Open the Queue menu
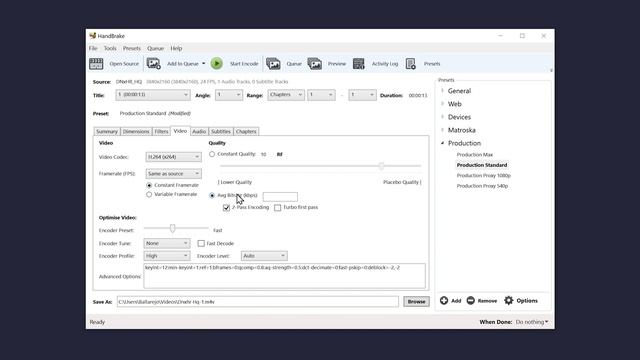 (155, 48)
